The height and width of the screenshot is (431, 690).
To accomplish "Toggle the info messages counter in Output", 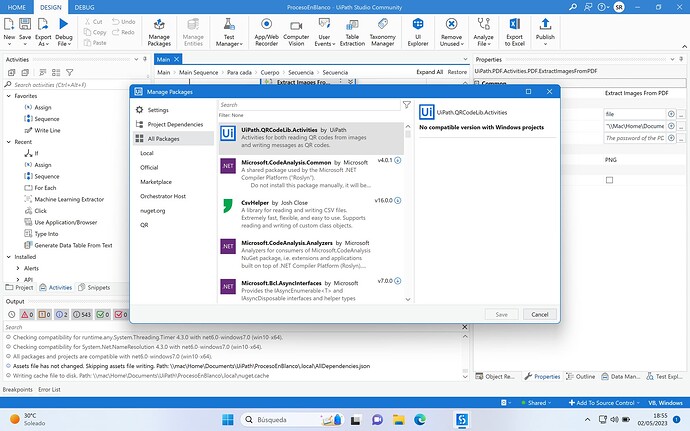I will [x=62, y=314].
